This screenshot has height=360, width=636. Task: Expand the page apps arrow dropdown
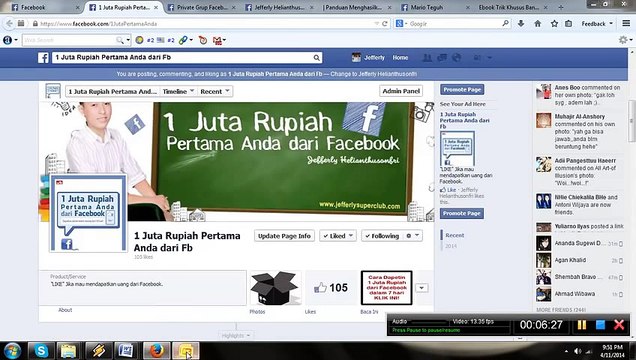422,288
